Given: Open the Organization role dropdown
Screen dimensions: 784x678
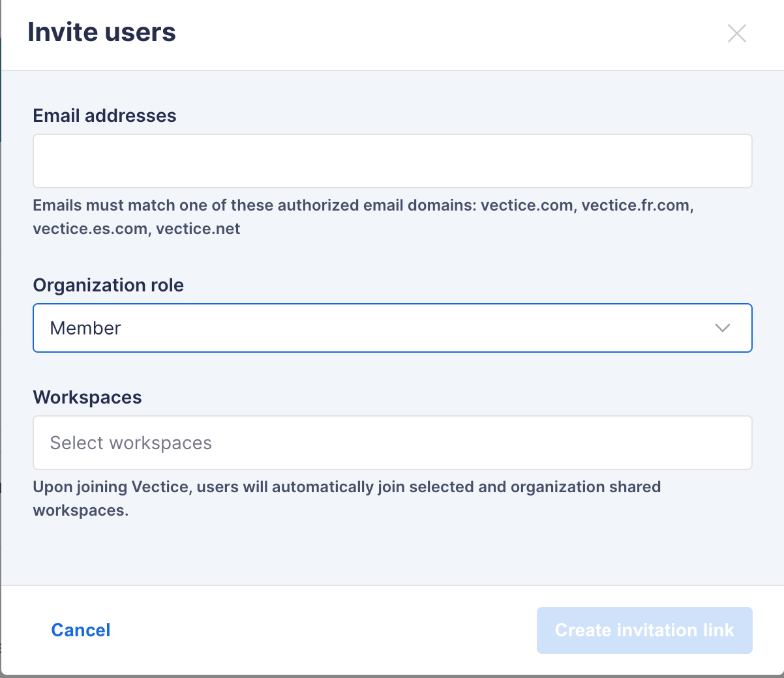Looking at the screenshot, I should (x=392, y=328).
